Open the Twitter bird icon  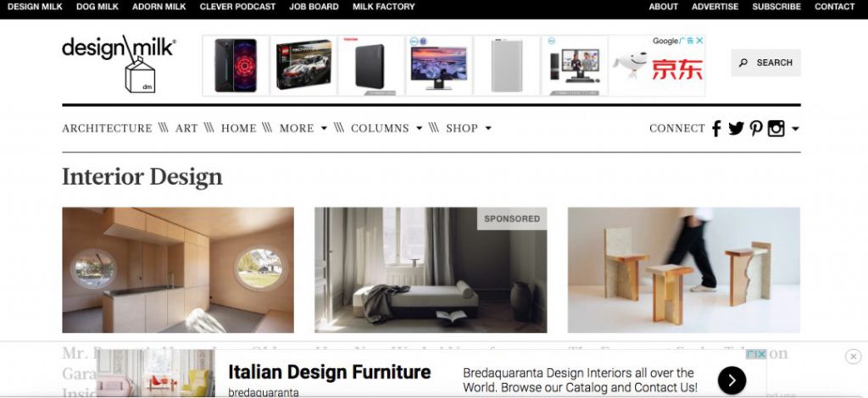(736, 128)
